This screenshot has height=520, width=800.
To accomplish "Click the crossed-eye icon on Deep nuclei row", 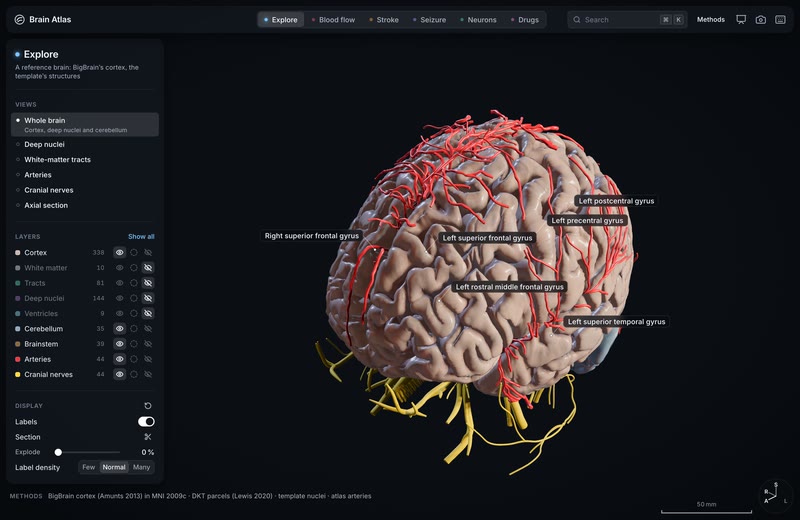I will pos(148,298).
